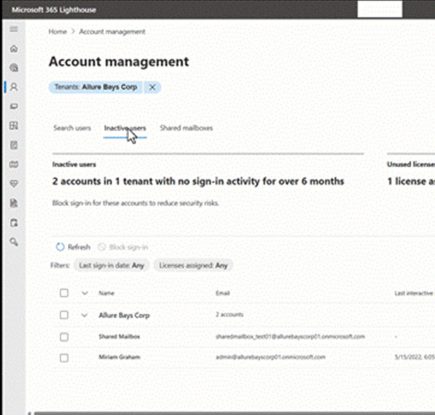Open the clipboard settings icon in sidebar
The image size is (435, 415).
point(14,223)
